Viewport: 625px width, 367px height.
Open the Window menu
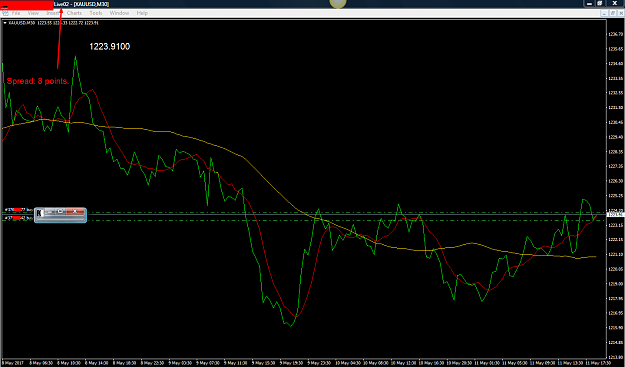pos(119,13)
